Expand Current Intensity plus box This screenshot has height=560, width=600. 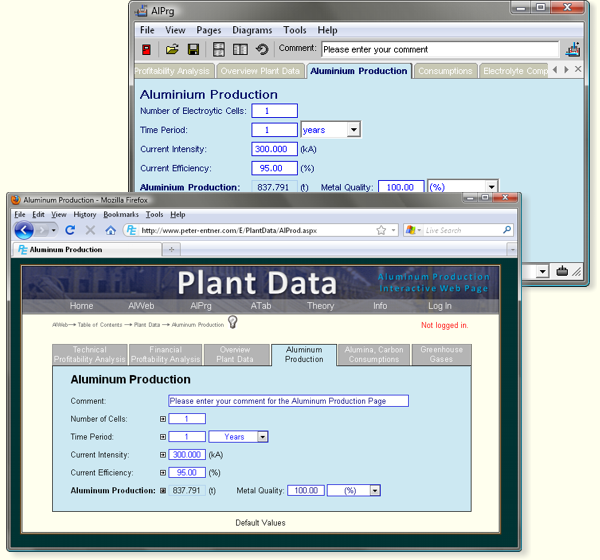point(163,455)
